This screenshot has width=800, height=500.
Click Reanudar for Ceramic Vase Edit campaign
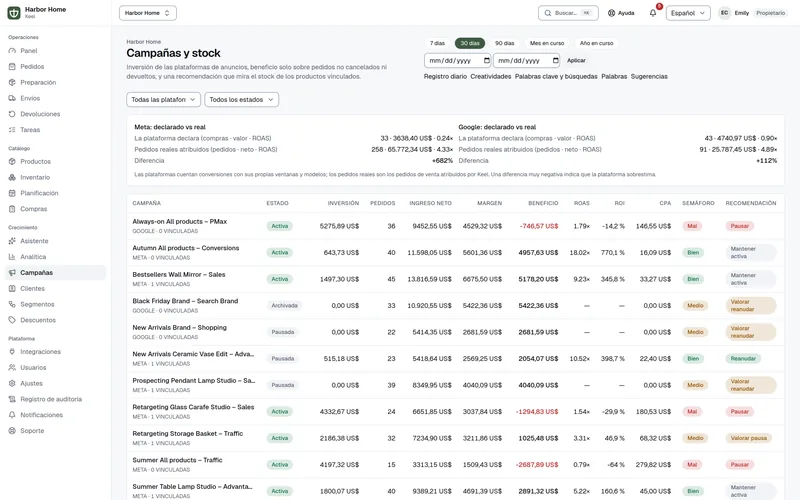[743, 359]
